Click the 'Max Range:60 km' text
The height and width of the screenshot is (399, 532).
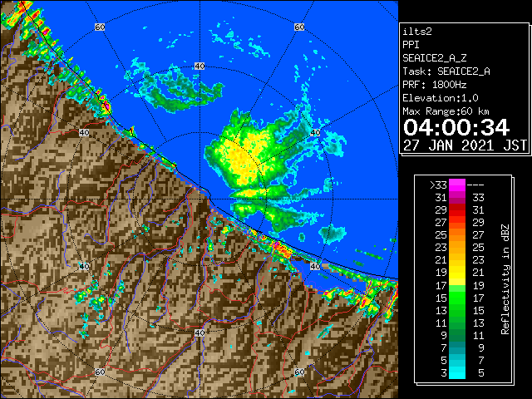446,111
